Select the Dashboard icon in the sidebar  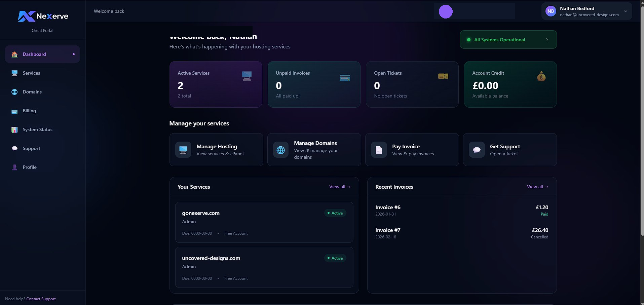[14, 54]
